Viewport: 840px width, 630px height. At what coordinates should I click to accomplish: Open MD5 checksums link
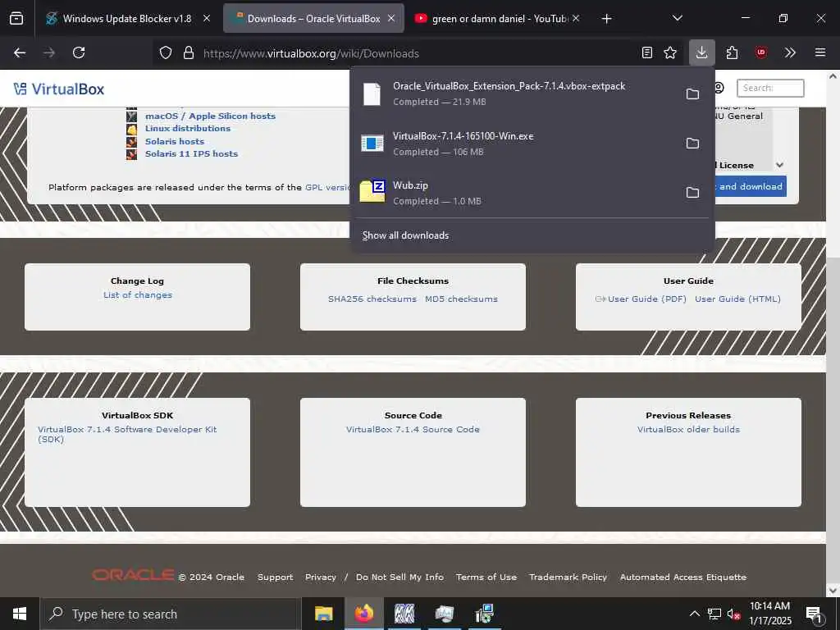point(461,299)
